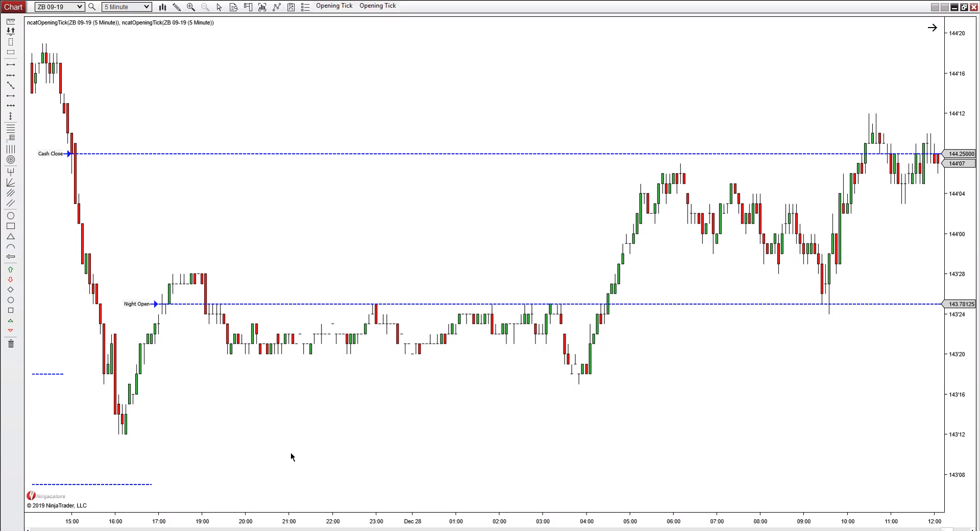Screen dimensions: 980x531
Task: Pick the Triangle shape drawing tool
Action: [11, 237]
